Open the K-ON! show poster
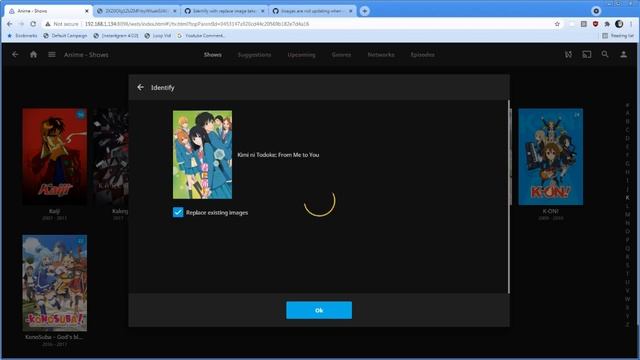640x360 pixels. (x=551, y=157)
